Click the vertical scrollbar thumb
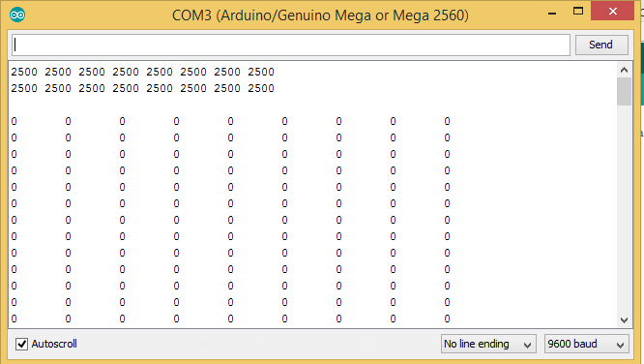The image size is (644, 364). point(625,91)
